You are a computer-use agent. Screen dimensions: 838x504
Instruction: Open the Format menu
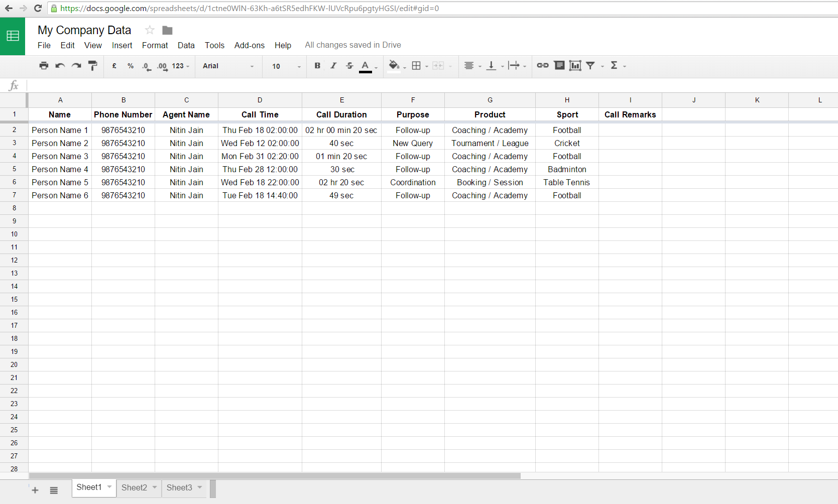point(155,45)
